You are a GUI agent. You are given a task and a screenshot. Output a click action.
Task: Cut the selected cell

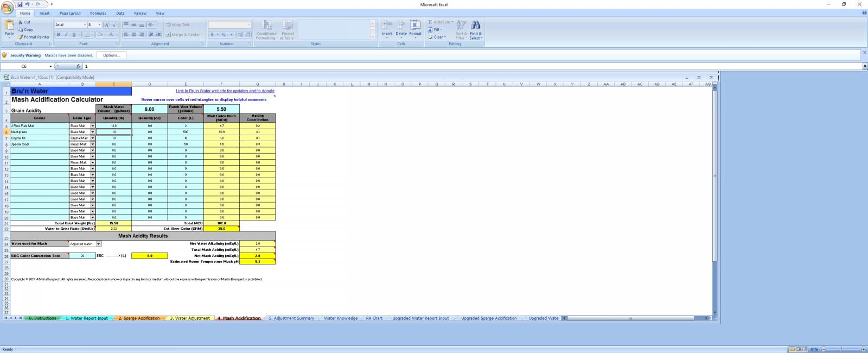pyautogui.click(x=24, y=22)
